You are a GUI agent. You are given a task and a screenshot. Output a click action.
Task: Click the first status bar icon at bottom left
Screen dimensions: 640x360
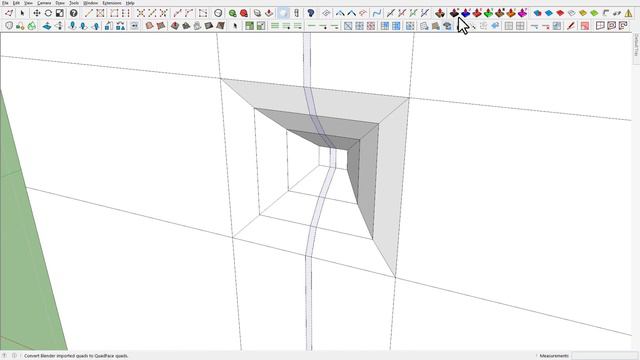coord(4,356)
